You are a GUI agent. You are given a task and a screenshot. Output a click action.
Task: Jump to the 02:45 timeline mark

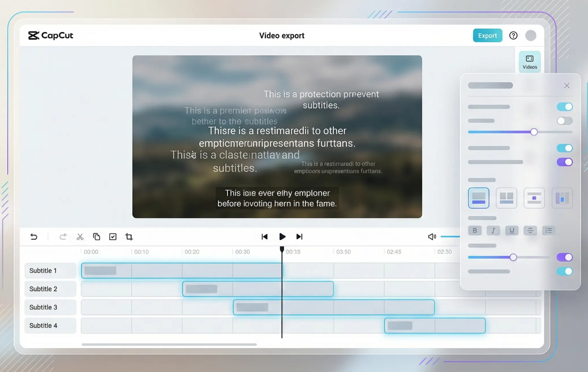pyautogui.click(x=394, y=252)
